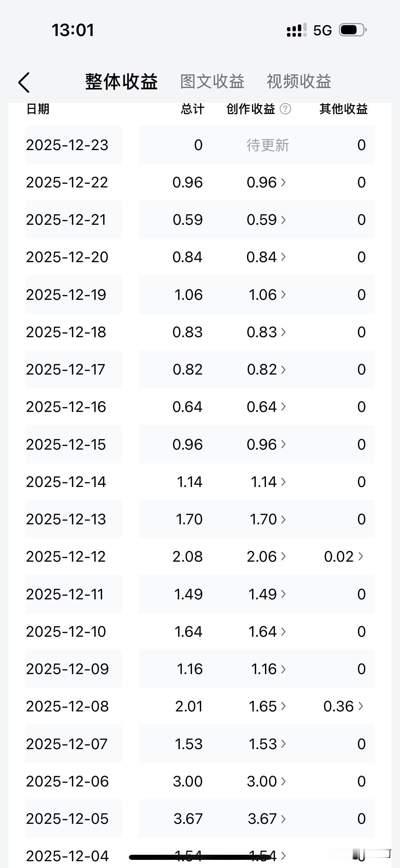The image size is (400, 868).
Task: Select the 整体收益 tab
Action: pyautogui.click(x=121, y=82)
